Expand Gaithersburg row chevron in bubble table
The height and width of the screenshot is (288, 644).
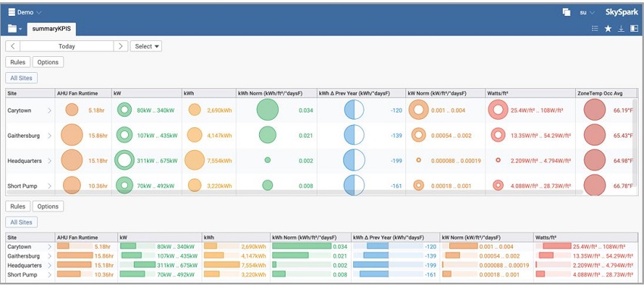50,136
